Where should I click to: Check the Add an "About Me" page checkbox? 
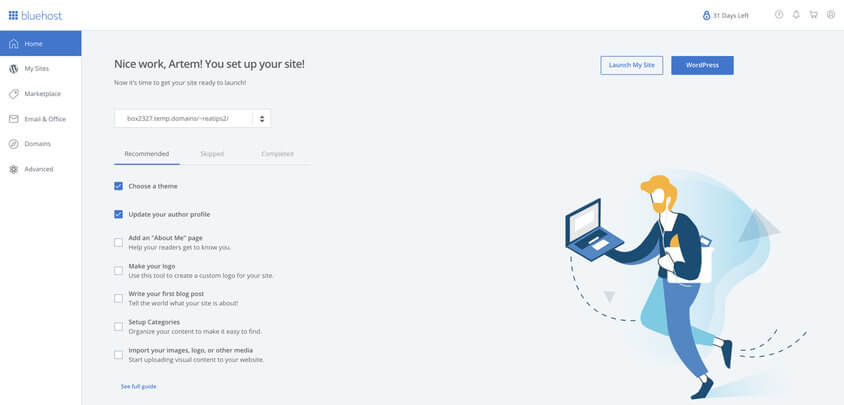pyautogui.click(x=118, y=243)
